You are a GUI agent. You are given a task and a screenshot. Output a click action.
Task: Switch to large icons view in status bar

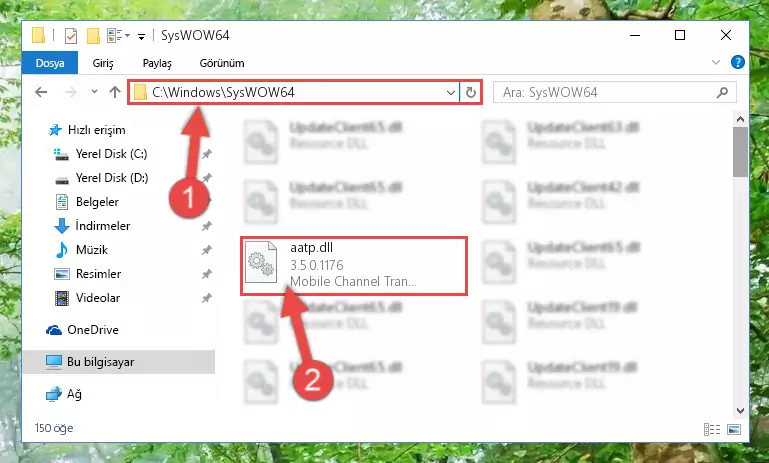734,430
